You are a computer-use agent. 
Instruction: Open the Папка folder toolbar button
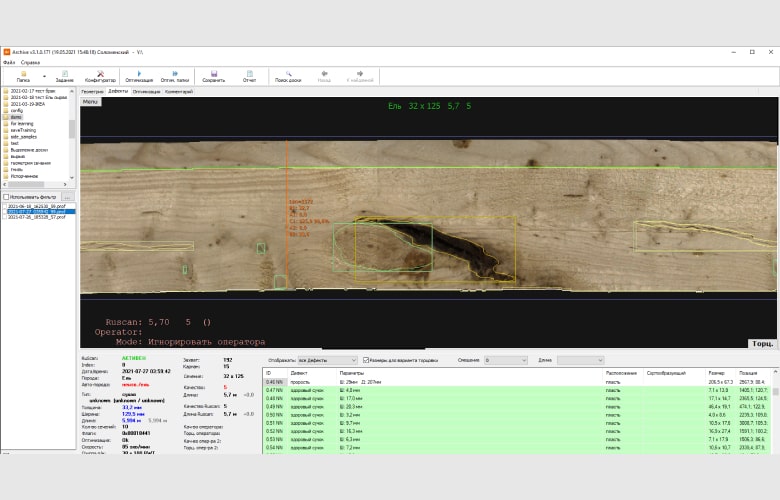[x=23, y=76]
